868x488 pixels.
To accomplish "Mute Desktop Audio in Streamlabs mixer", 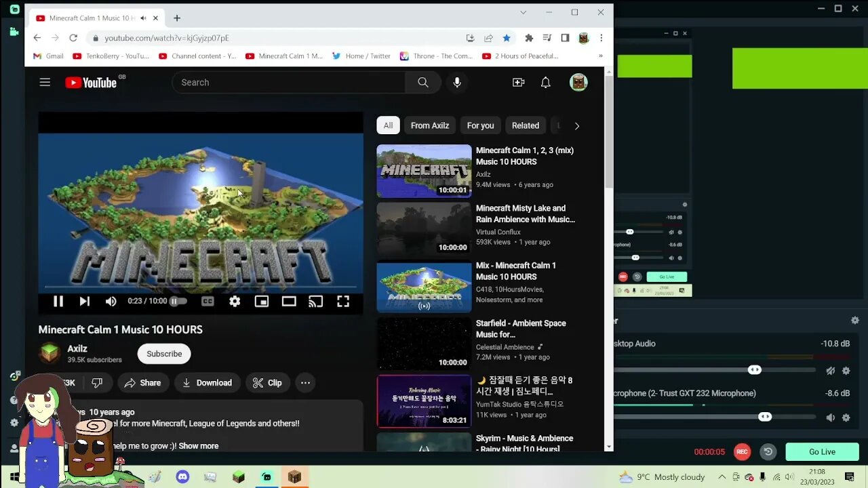I will tap(831, 371).
